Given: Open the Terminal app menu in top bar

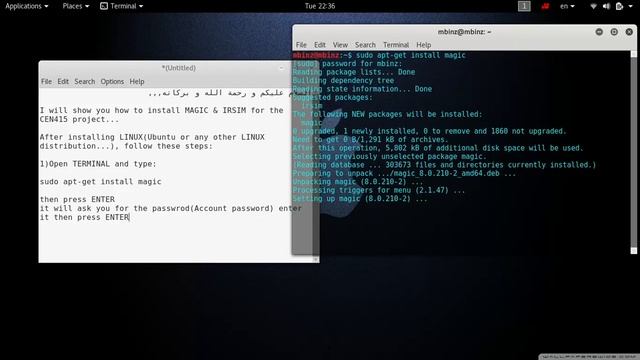Looking at the screenshot, I should click(122, 6).
